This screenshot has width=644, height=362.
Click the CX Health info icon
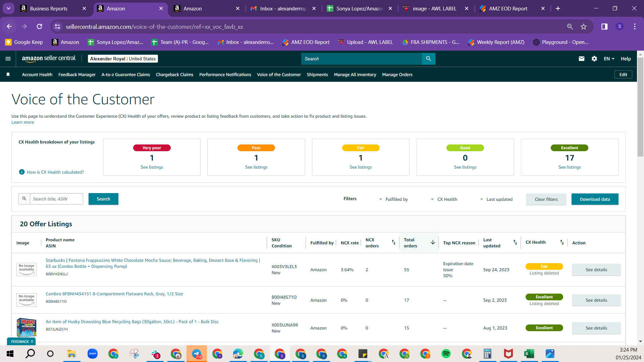point(22,172)
